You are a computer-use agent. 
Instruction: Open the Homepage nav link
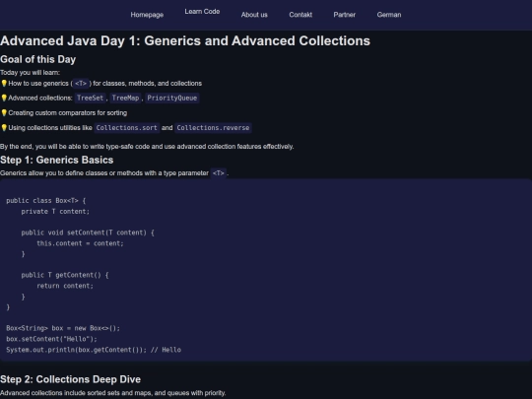tap(147, 15)
